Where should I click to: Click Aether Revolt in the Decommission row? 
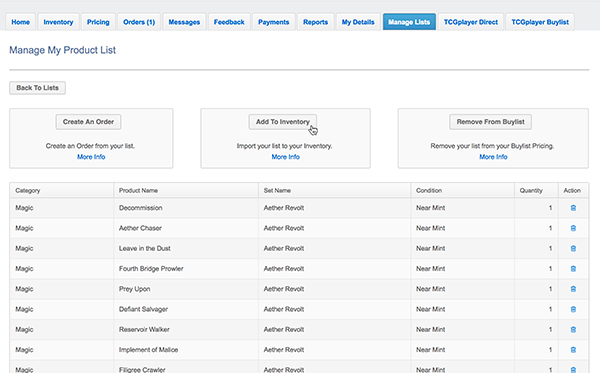tap(284, 208)
